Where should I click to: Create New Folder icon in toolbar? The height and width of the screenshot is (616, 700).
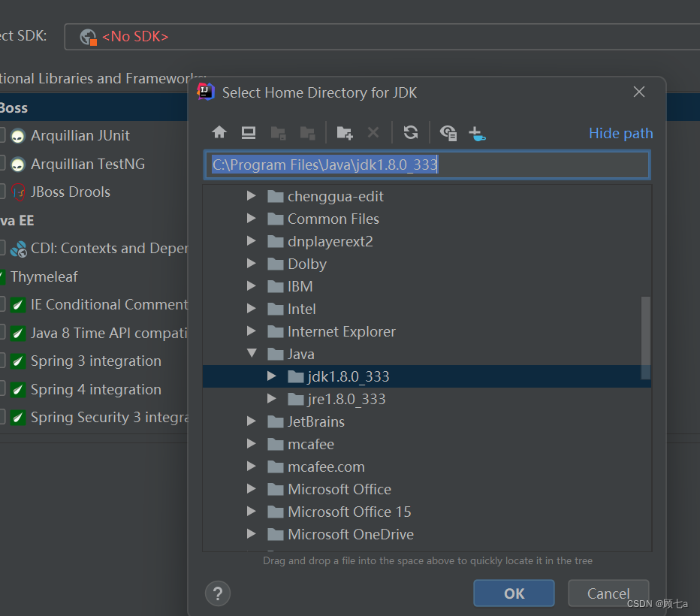point(345,132)
